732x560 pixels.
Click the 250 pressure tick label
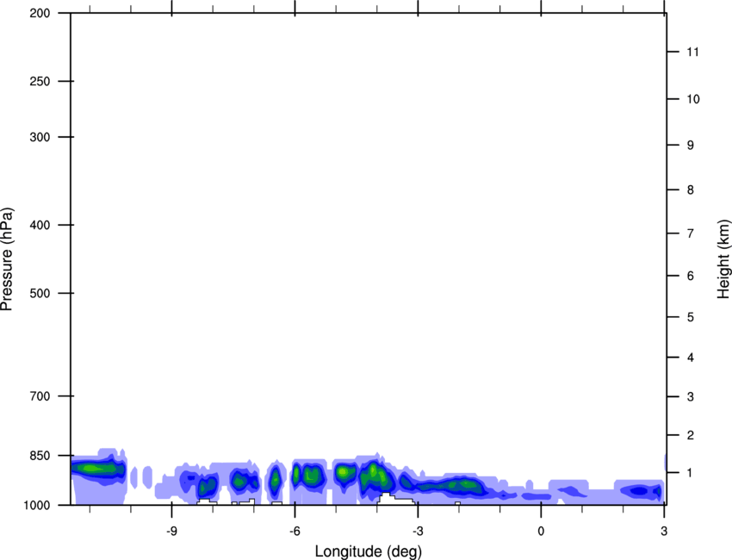click(40, 81)
